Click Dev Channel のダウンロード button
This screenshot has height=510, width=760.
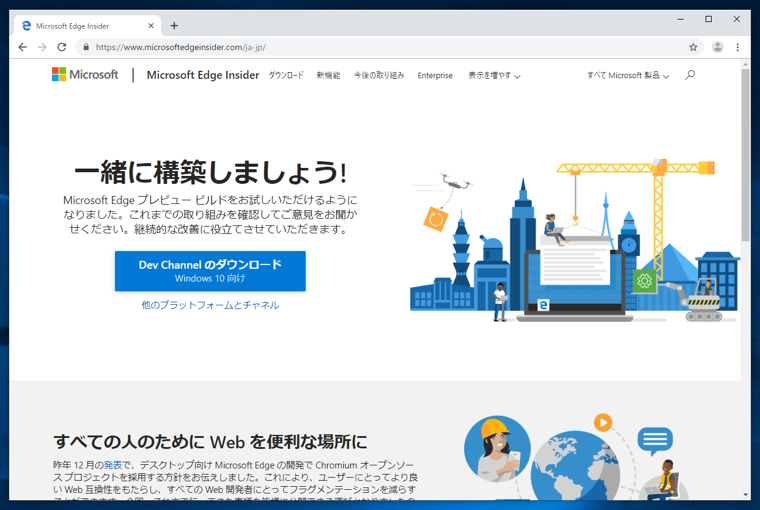coord(210,271)
